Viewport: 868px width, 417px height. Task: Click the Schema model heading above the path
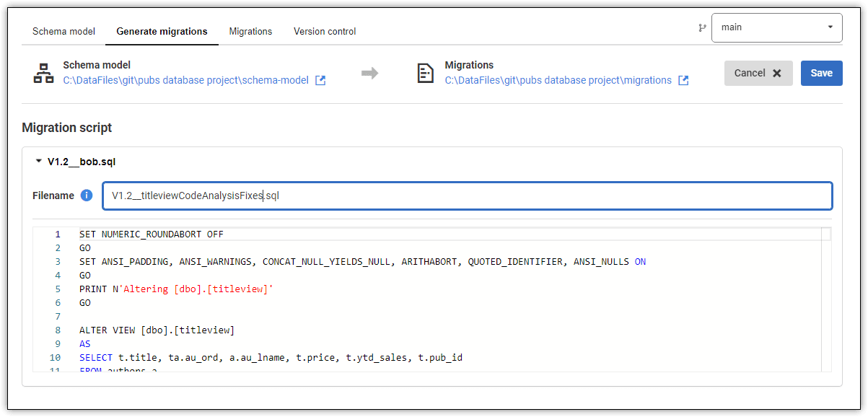97,65
